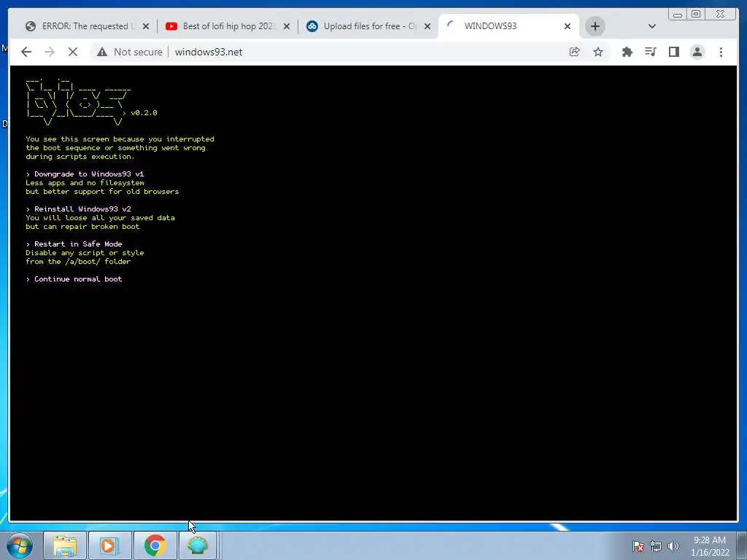Click text 'from the /a/boot/ folder'

[x=78, y=262]
